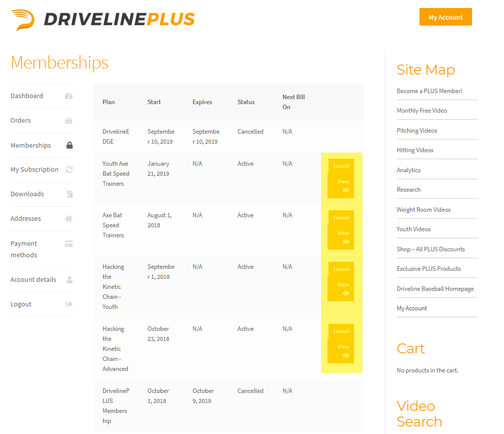504x434 pixels.
Task: Open Youth Videos link
Action: [413, 229]
